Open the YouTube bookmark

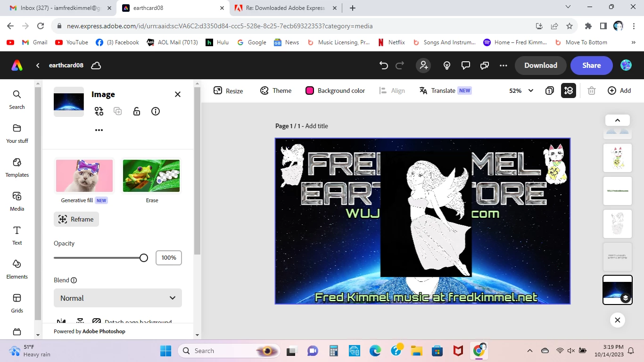(72, 42)
